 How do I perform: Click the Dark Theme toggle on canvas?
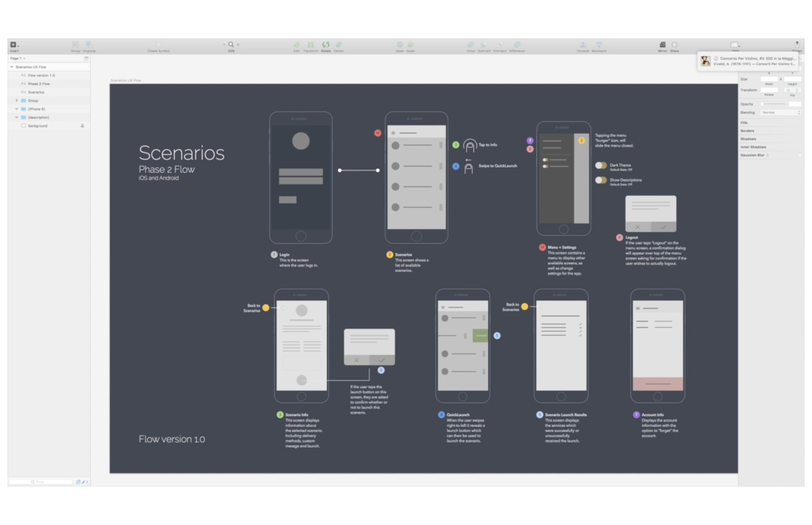pyautogui.click(x=601, y=165)
